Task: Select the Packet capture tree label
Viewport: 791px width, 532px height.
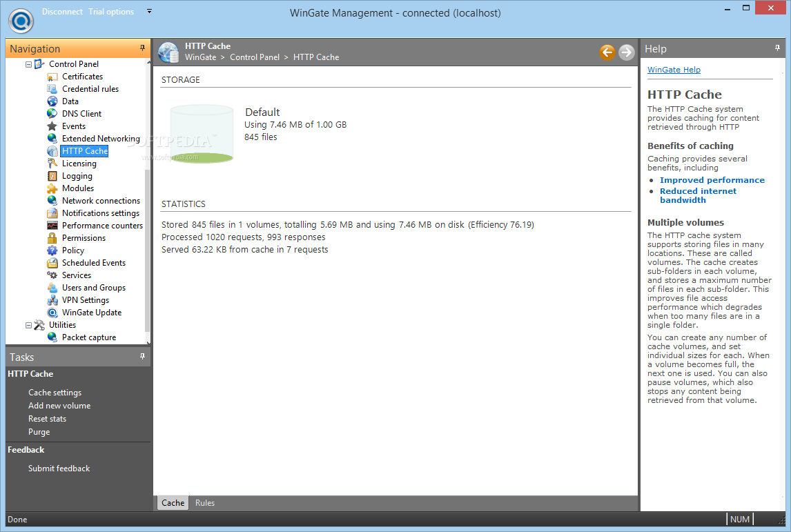Action: [89, 337]
